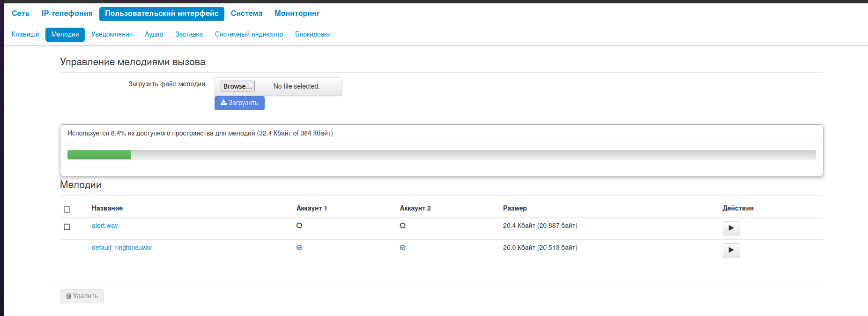Open the alert.wav file link

click(x=105, y=226)
